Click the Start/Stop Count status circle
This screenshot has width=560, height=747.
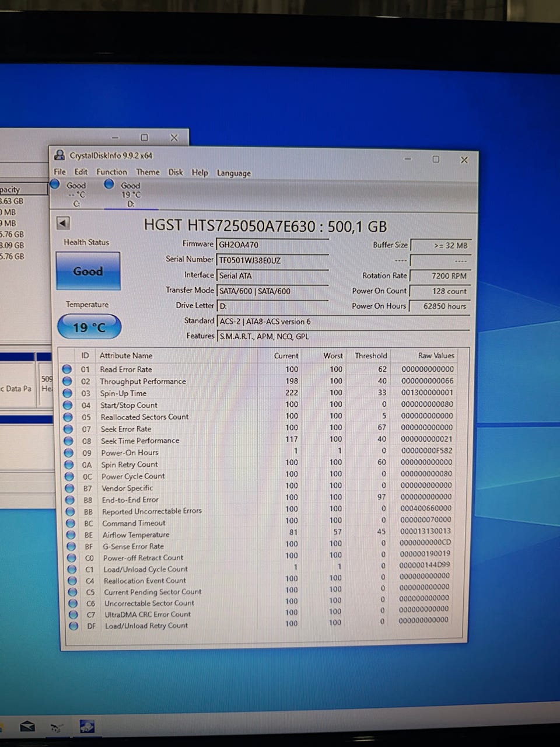point(68,405)
